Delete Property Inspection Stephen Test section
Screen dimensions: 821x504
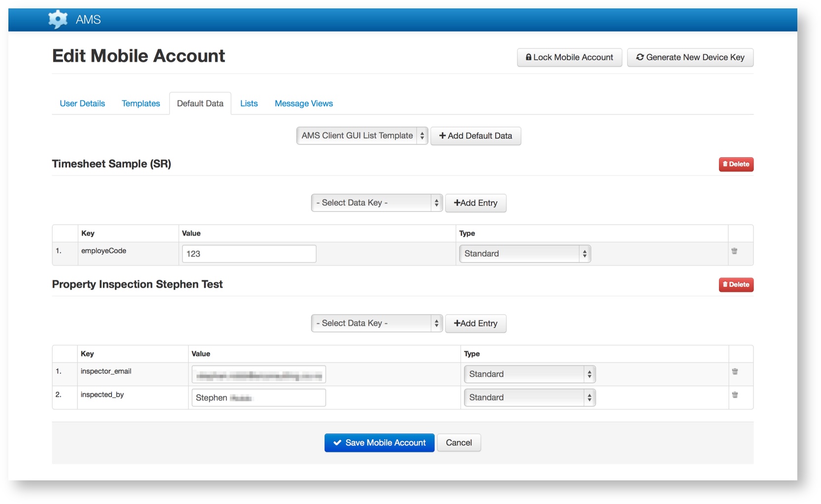(735, 285)
